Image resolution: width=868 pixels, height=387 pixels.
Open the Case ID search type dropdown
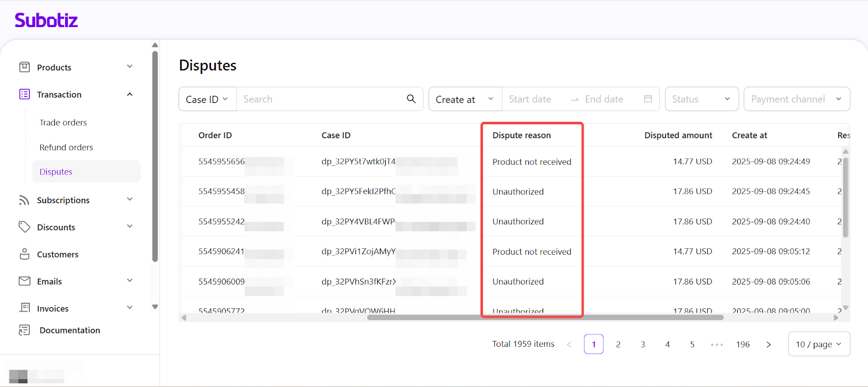[207, 99]
